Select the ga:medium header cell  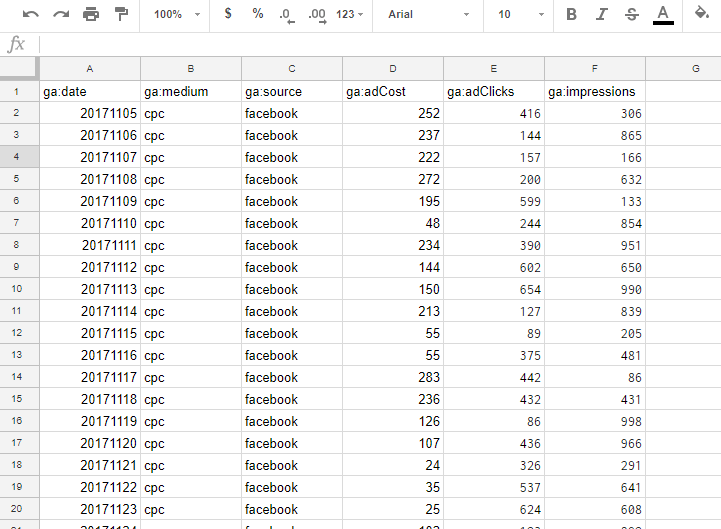pos(191,91)
